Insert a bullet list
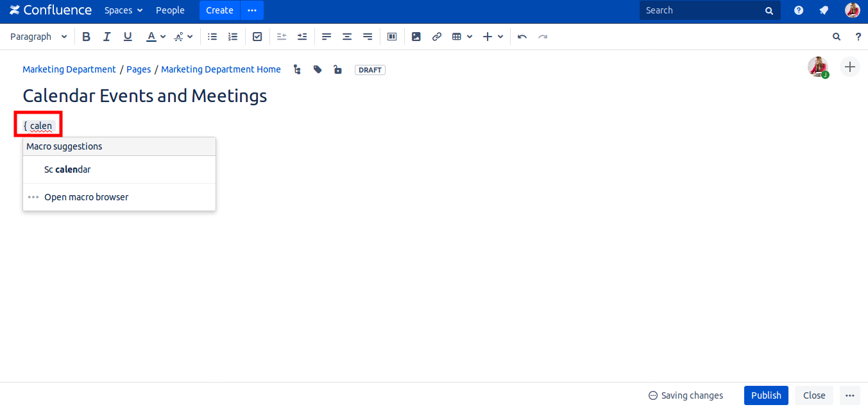868x407 pixels. point(212,37)
